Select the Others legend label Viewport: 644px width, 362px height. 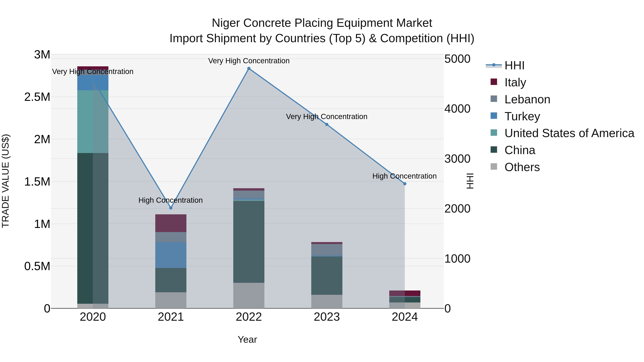tap(522, 167)
